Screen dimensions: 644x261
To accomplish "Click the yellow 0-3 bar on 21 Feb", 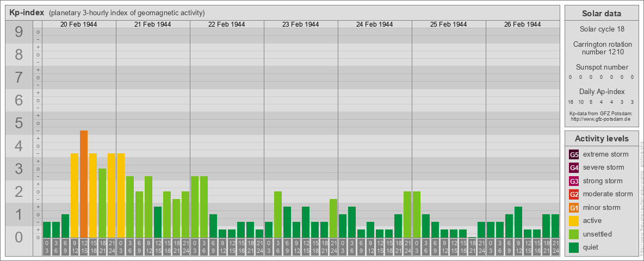I will (121, 195).
